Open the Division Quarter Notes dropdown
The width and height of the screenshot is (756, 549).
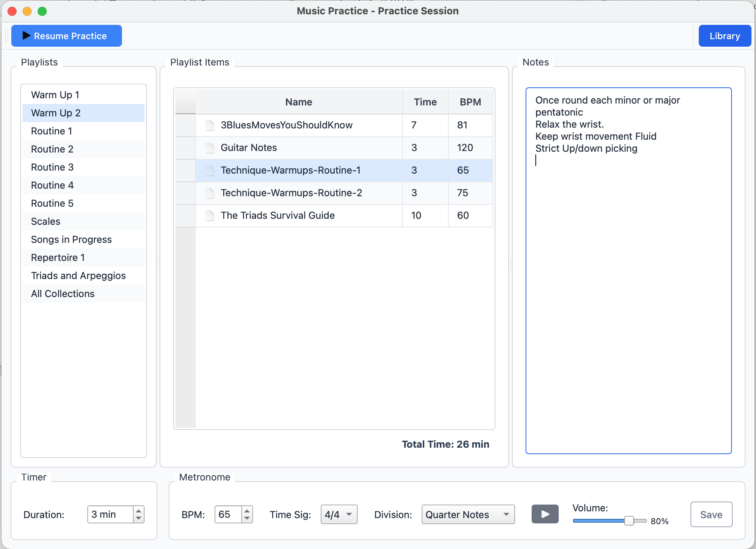click(x=468, y=514)
